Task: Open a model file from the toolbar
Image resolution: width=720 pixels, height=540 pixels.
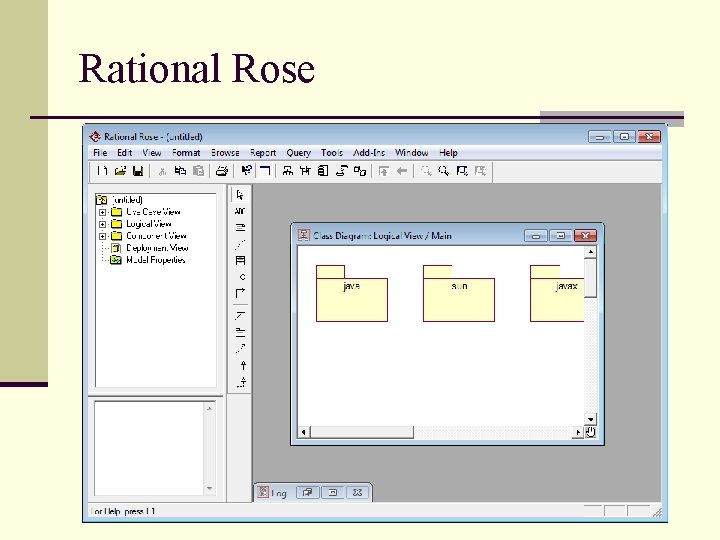Action: (x=120, y=171)
